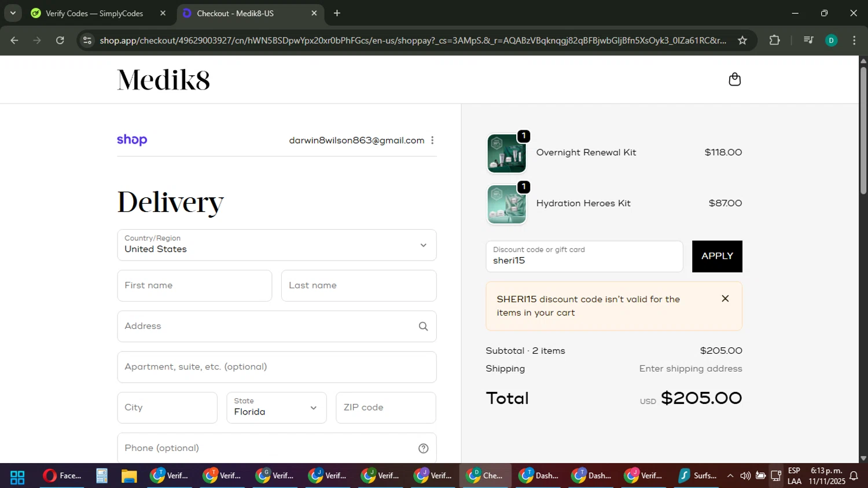This screenshot has width=868, height=488.
Task: Click the Enter shipping address text
Action: click(690, 369)
